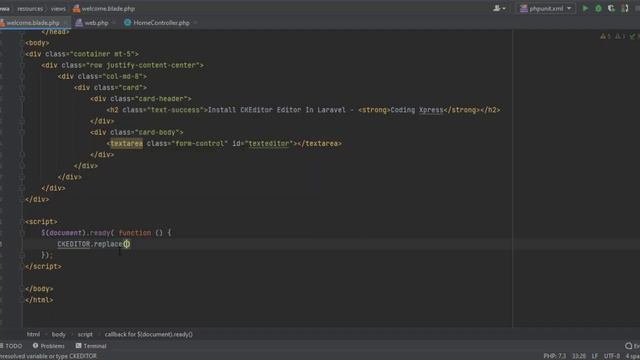Open the Problems tool window
Viewport: 640px width, 360px height.
tap(49, 346)
